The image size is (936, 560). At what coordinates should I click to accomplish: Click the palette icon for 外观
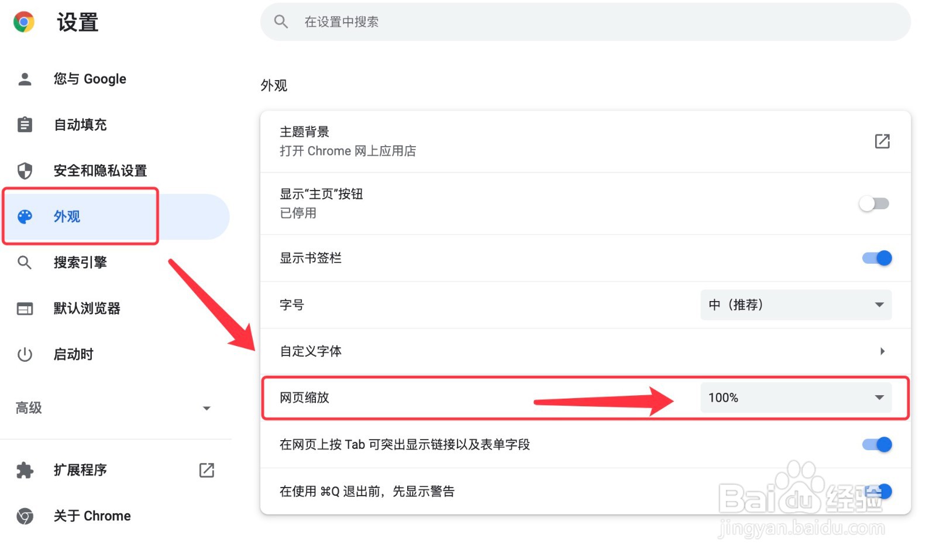pos(25,217)
